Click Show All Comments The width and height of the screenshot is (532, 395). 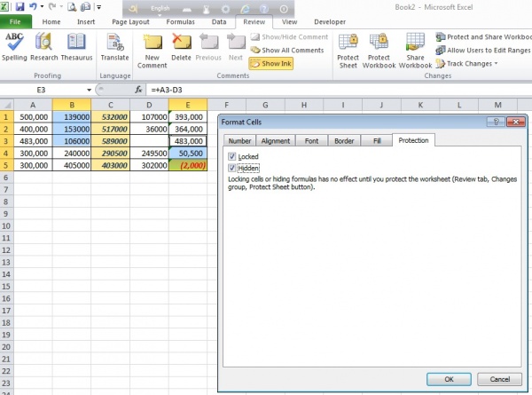point(287,51)
